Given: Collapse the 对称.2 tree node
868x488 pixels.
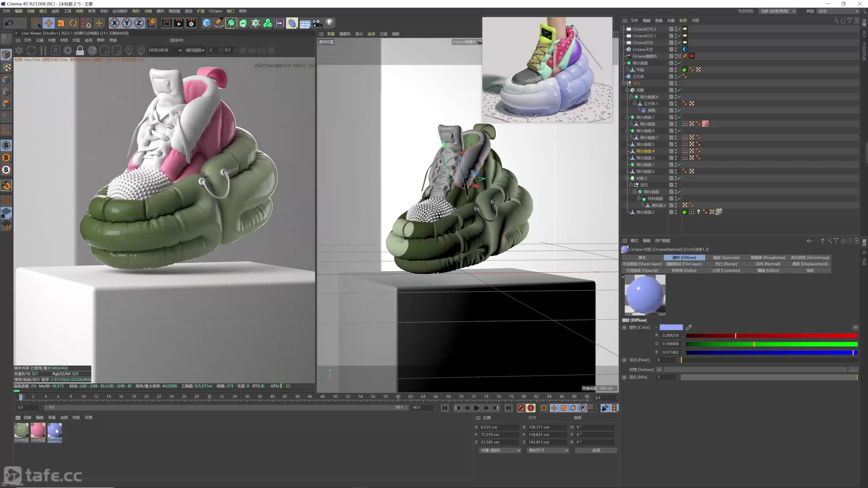Looking at the screenshot, I should (627, 178).
